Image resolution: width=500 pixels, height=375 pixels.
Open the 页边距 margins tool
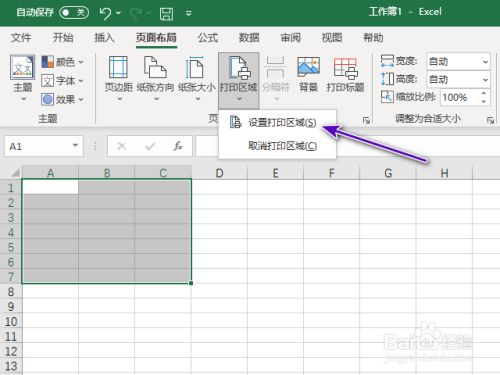(118, 79)
